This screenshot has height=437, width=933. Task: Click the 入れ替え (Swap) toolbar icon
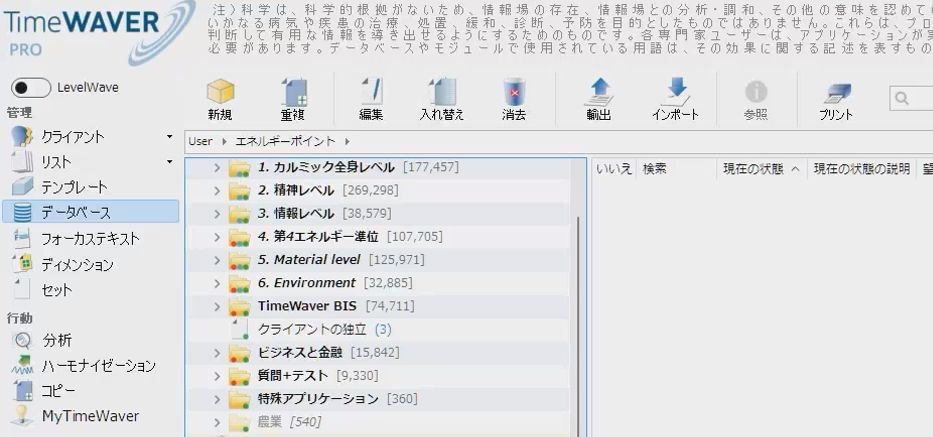(x=442, y=92)
